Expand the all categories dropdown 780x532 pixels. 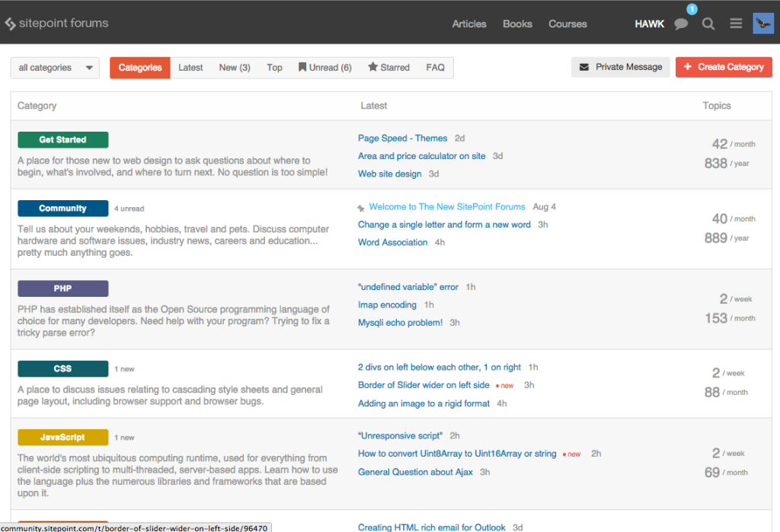[55, 68]
